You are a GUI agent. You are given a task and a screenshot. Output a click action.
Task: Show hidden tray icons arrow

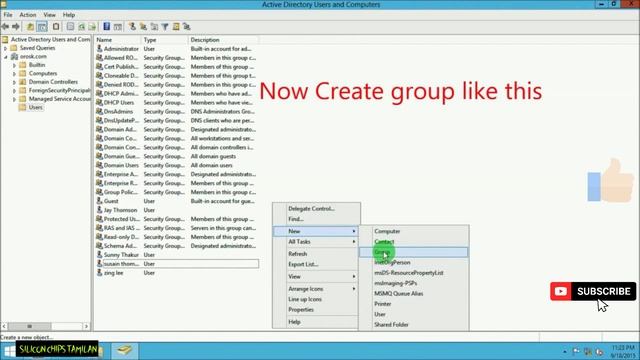tap(565, 351)
